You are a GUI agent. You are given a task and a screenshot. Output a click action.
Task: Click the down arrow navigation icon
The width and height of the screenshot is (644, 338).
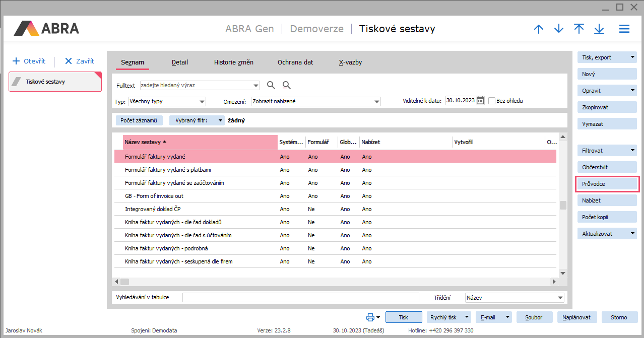pos(559,29)
